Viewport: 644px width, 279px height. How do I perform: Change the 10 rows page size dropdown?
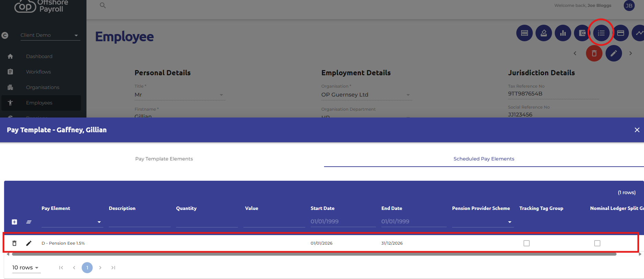26,268
